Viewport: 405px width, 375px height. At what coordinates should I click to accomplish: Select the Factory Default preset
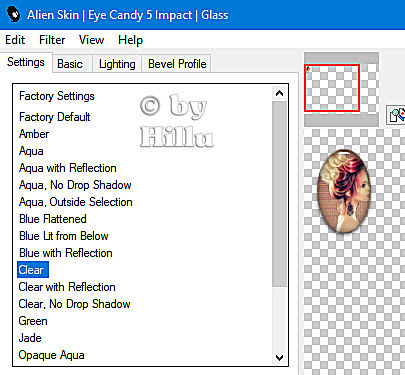(x=55, y=117)
